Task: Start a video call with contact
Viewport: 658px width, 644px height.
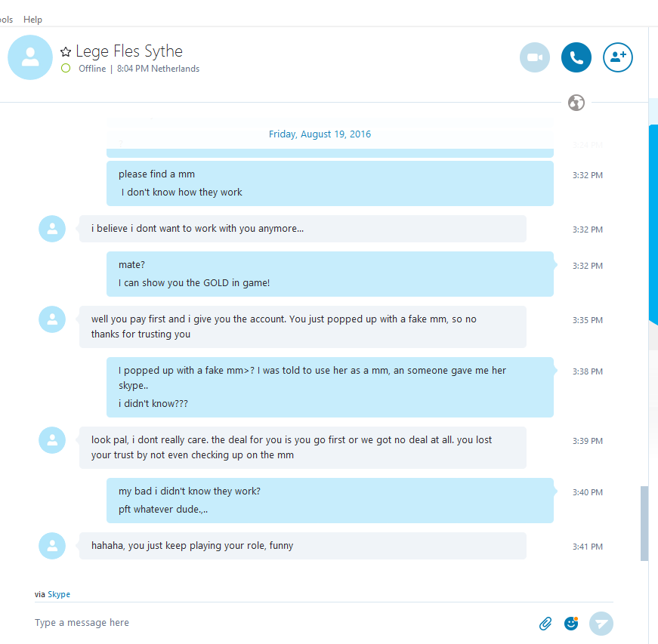Action: tap(535, 57)
